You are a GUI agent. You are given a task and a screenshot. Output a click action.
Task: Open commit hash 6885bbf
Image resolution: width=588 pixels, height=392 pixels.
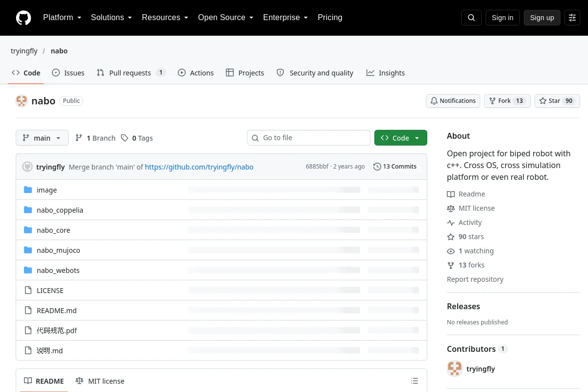point(317,167)
